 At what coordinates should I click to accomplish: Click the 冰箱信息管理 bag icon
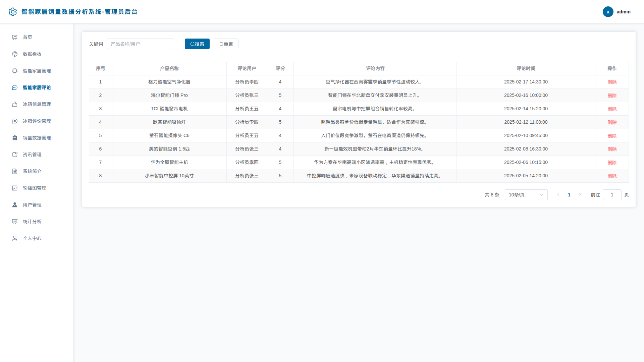[x=15, y=104]
